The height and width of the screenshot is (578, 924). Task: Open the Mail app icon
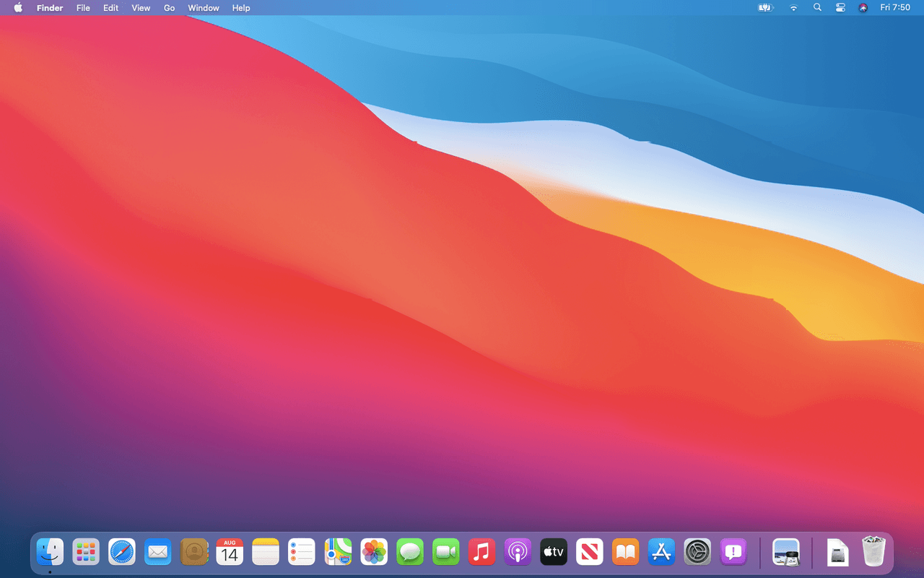click(158, 553)
